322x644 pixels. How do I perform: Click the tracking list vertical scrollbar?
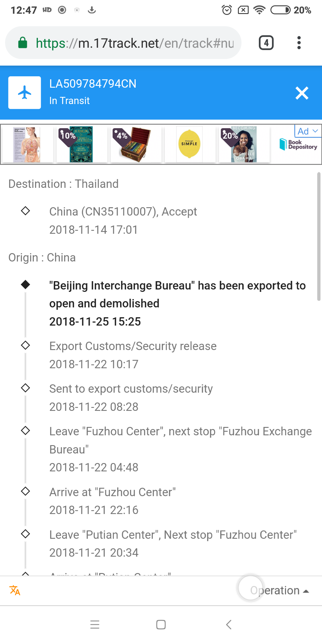(319, 236)
